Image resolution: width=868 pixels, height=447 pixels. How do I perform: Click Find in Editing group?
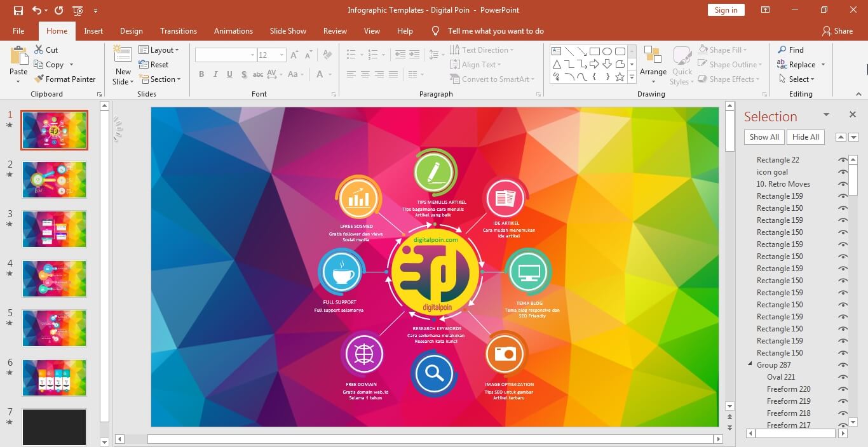pos(790,50)
